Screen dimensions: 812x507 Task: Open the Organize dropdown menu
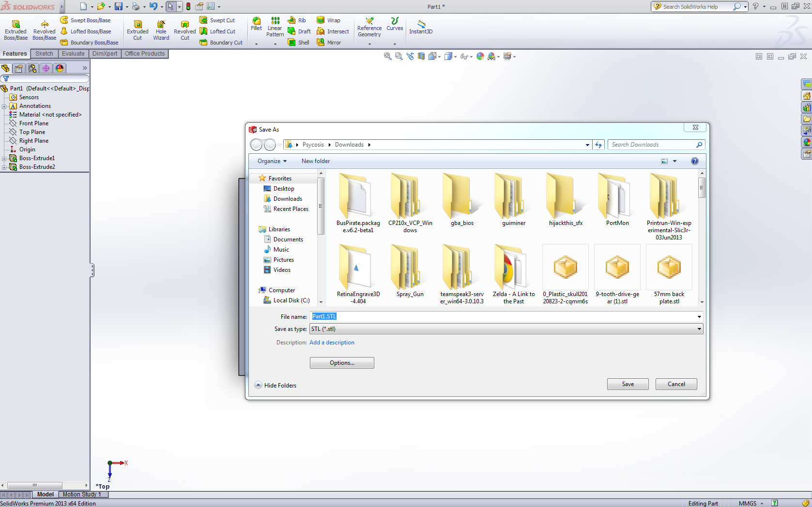click(272, 161)
